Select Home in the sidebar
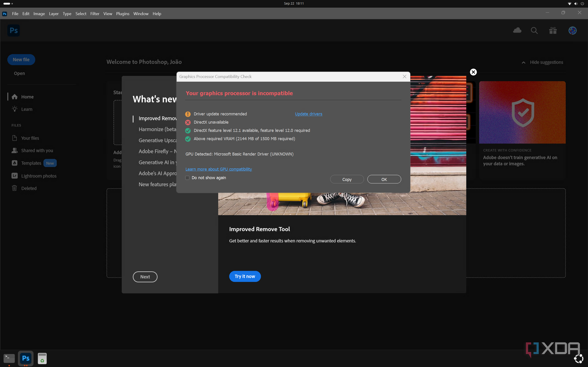588x367 pixels. coord(27,97)
